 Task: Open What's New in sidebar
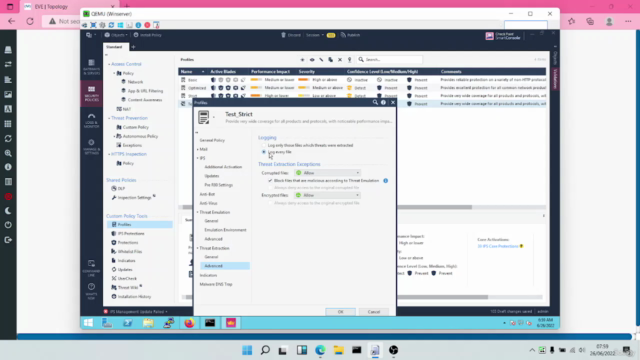tap(91, 290)
